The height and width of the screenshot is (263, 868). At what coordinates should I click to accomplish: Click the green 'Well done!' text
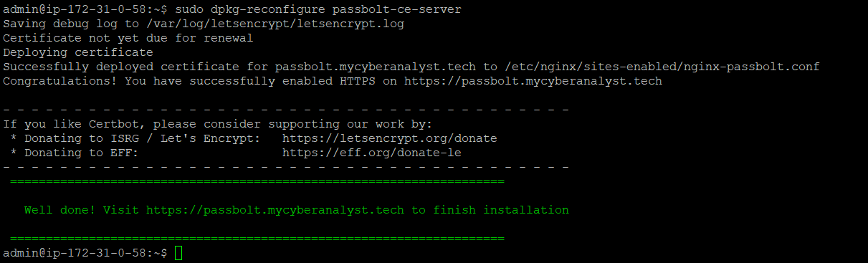pyautogui.click(x=60, y=210)
